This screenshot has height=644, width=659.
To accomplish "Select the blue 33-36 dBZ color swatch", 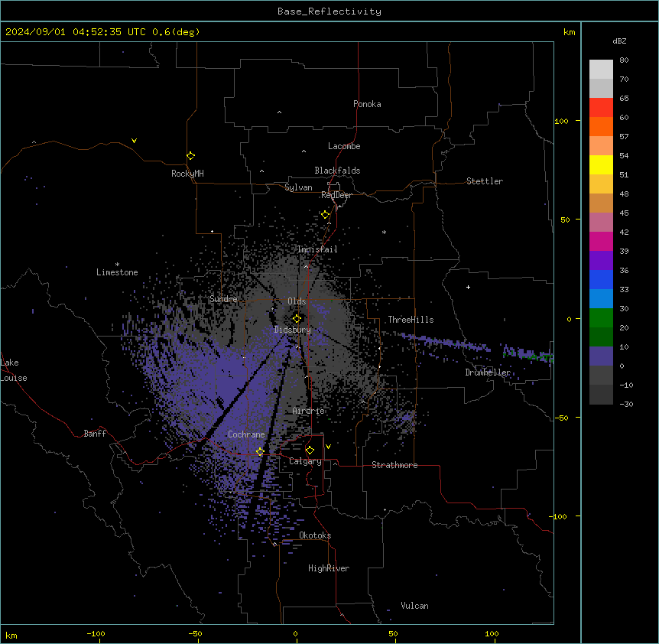I will (x=601, y=279).
